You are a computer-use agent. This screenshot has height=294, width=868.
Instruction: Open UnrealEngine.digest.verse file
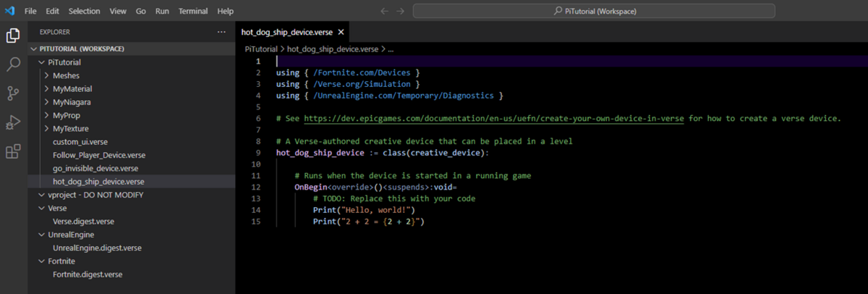(132, 248)
